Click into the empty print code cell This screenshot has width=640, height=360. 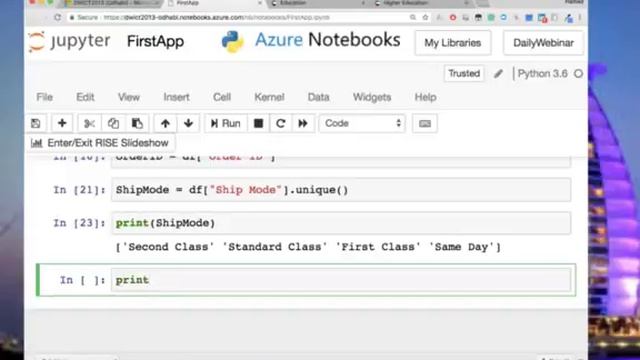pyautogui.click(x=341, y=280)
